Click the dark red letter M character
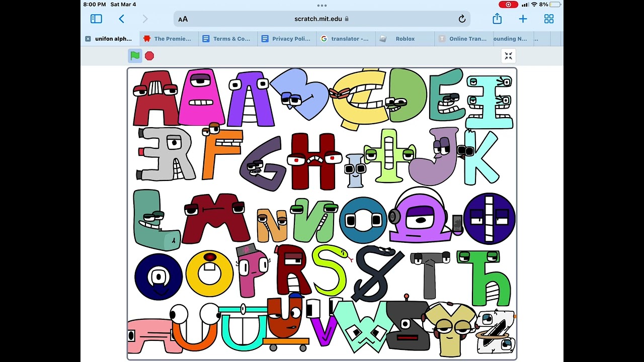This screenshot has width=644, height=362. (215, 218)
